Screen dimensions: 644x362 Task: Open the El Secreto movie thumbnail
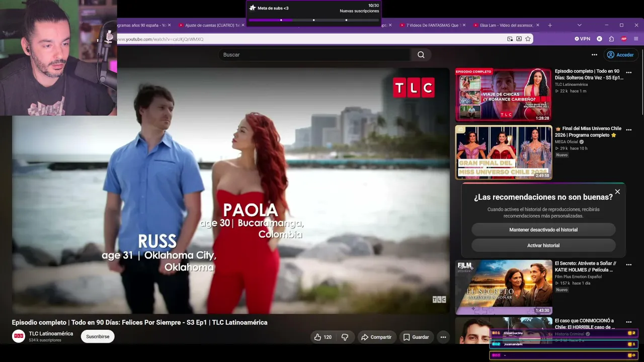click(503, 287)
